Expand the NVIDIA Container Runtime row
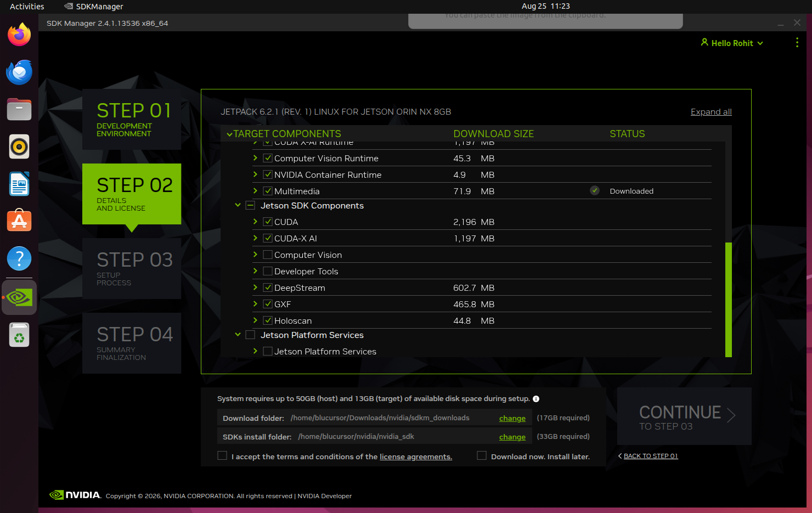This screenshot has height=513, width=812. pyautogui.click(x=255, y=174)
